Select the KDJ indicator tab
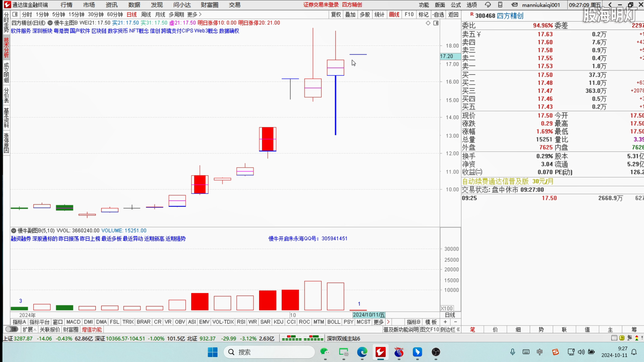 coord(278,322)
